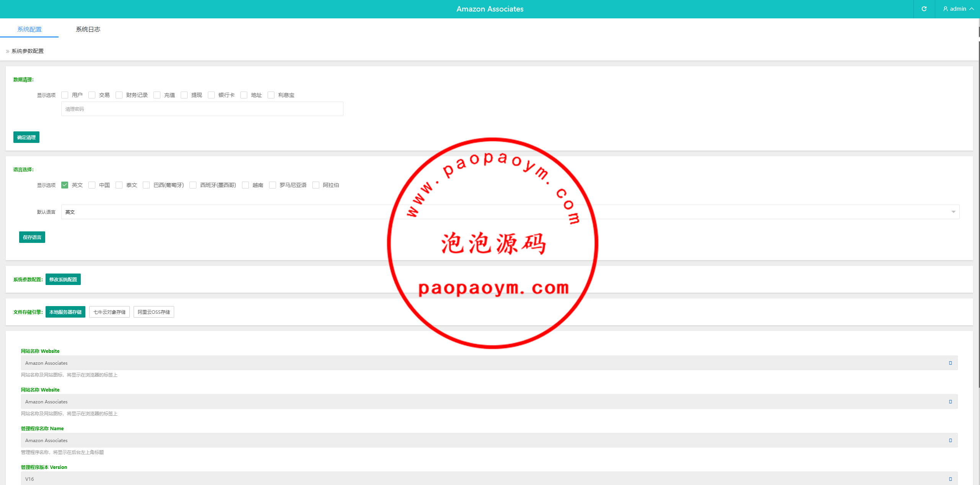Open the 默认语言 dropdown
Screen dimensions: 980x485
coord(510,212)
